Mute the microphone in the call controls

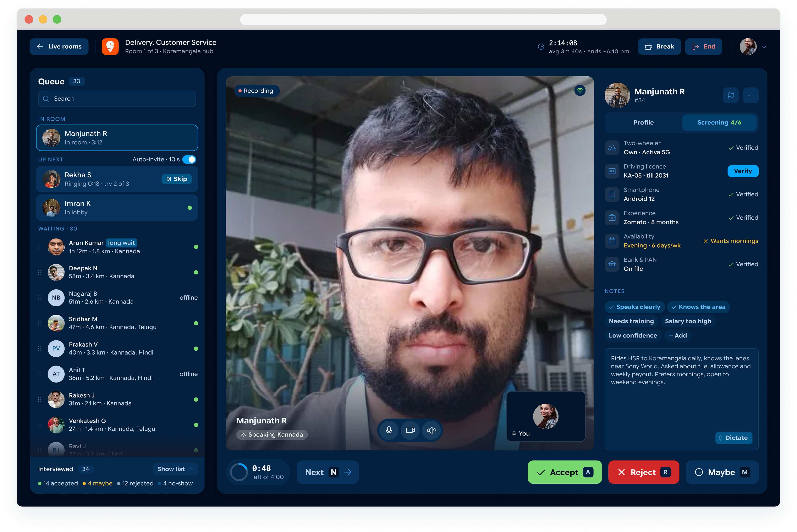pyautogui.click(x=389, y=430)
